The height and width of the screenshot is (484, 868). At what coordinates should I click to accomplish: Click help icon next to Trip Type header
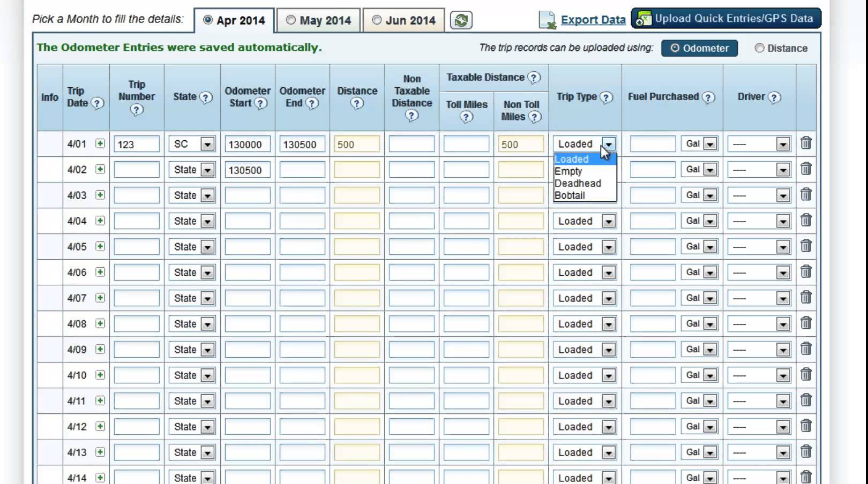click(x=606, y=97)
